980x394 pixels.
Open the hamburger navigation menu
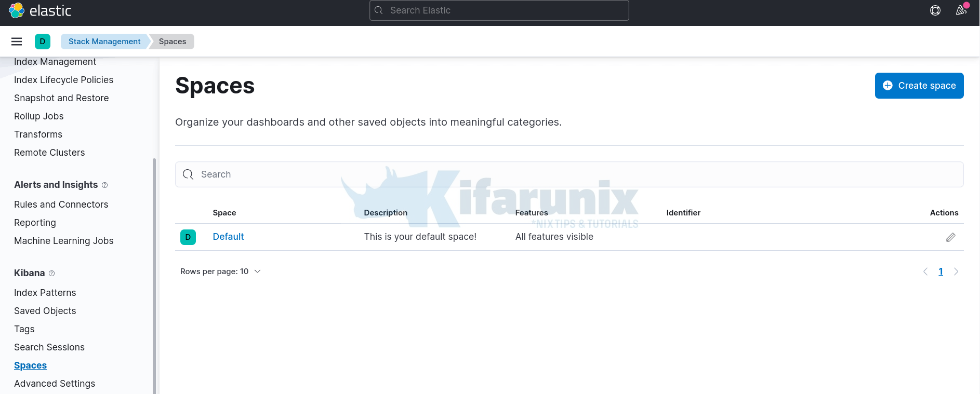(17, 42)
